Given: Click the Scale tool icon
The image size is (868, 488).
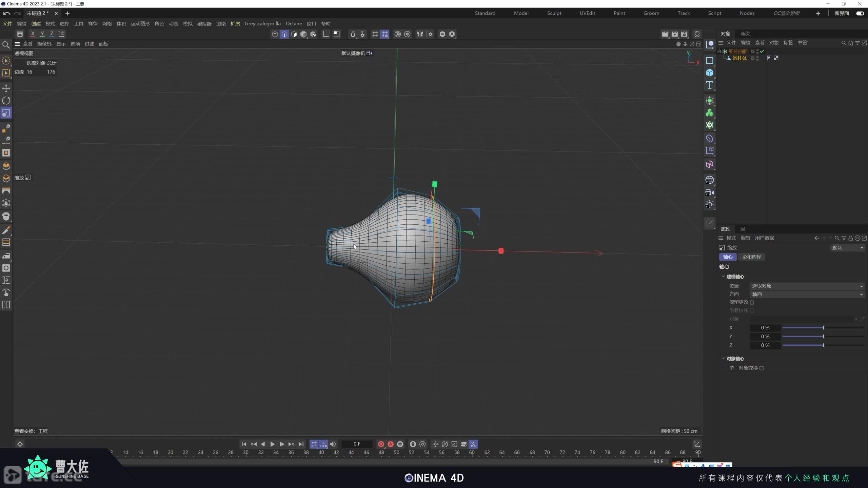Looking at the screenshot, I should [6, 113].
